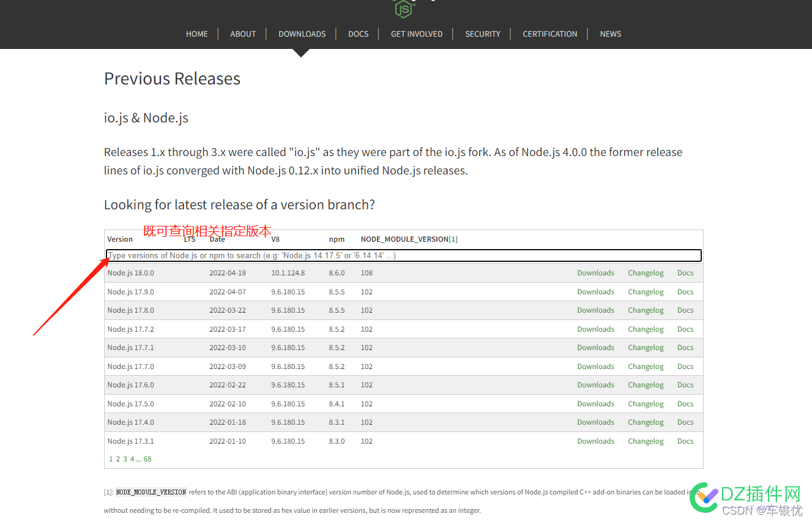Select the module version value '108'
This screenshot has width=812, height=522.
pos(367,273)
